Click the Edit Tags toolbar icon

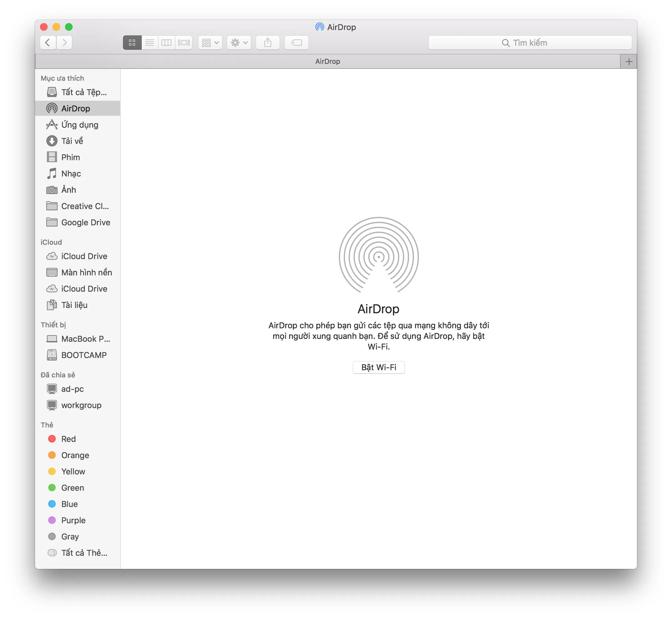296,43
